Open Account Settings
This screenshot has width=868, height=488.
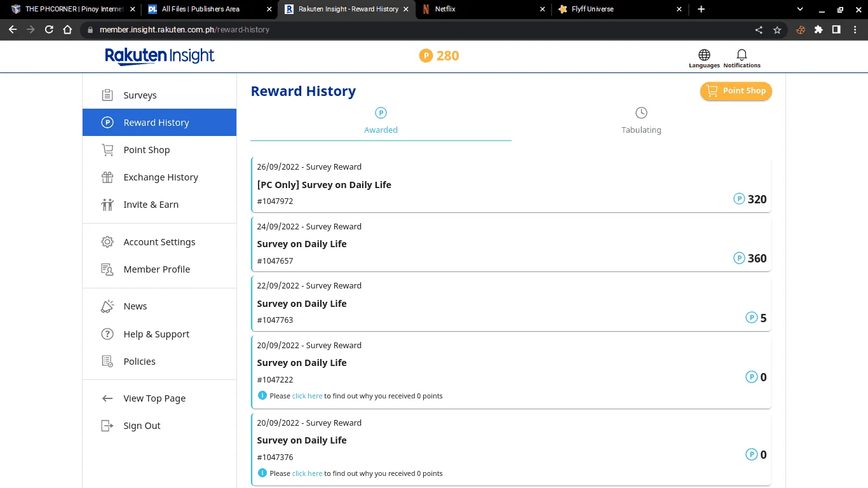159,242
